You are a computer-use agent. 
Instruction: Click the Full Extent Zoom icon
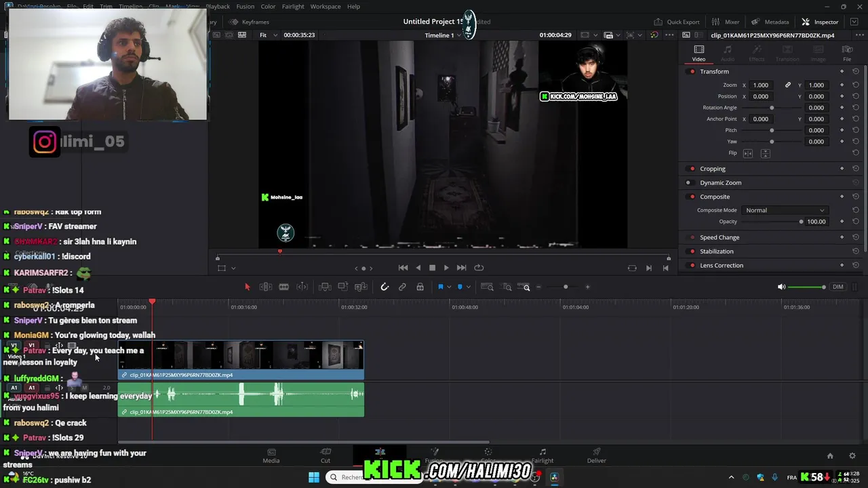click(487, 287)
